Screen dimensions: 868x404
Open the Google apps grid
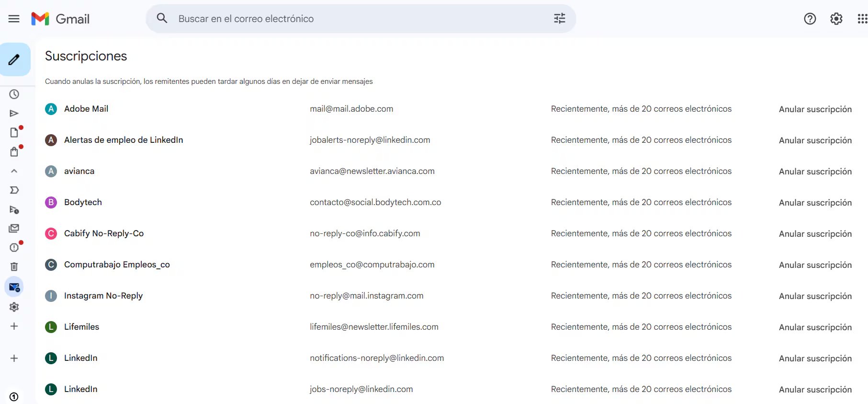tap(862, 19)
